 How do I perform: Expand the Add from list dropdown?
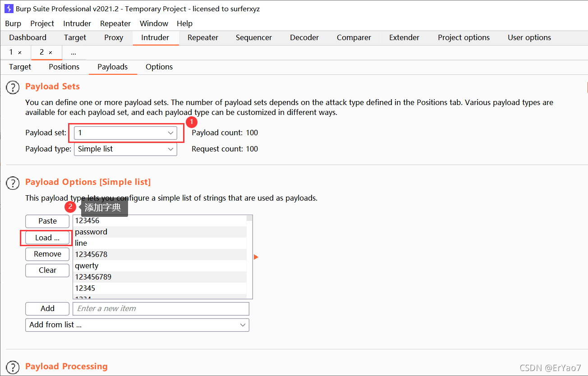(x=137, y=325)
